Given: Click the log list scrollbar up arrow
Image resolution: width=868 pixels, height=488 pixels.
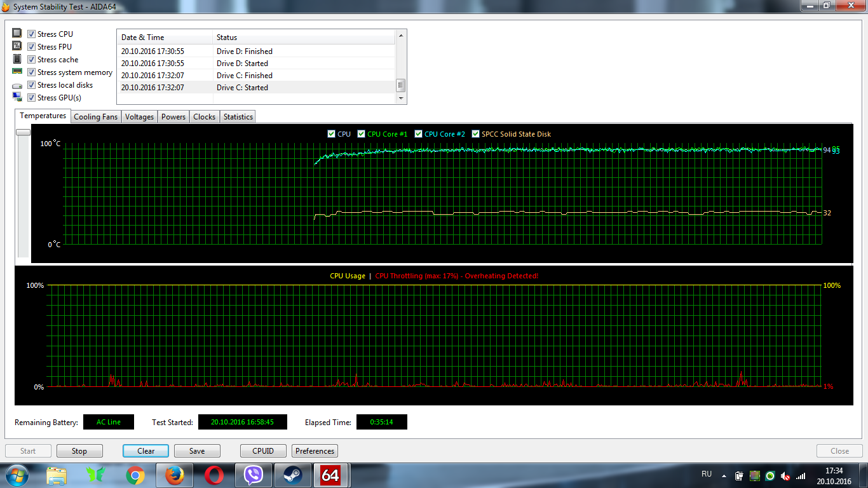Looking at the screenshot, I should pos(400,36).
